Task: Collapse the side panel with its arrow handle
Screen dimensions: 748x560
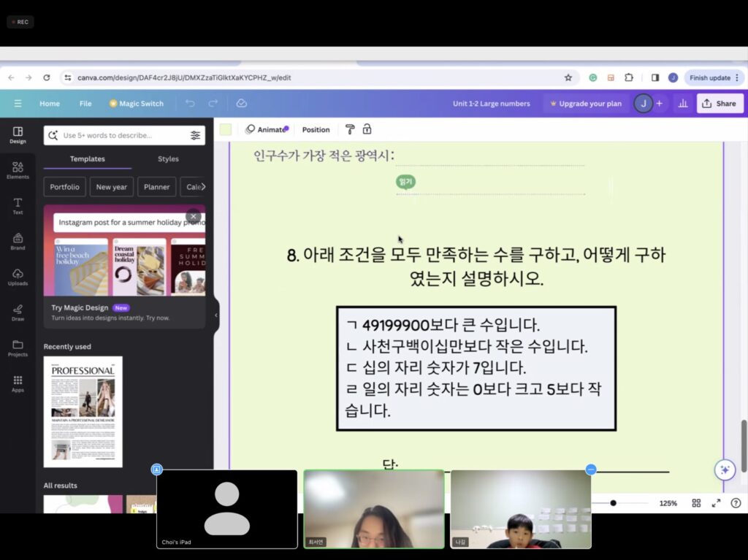Action: pos(216,315)
